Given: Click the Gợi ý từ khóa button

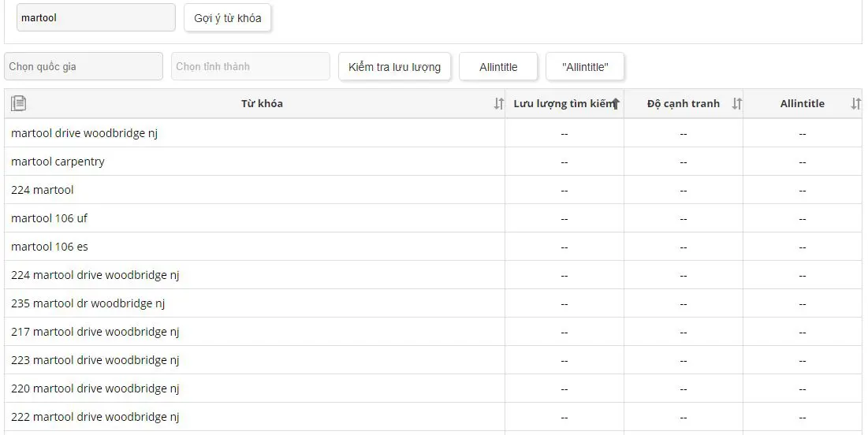Looking at the screenshot, I should [x=228, y=17].
